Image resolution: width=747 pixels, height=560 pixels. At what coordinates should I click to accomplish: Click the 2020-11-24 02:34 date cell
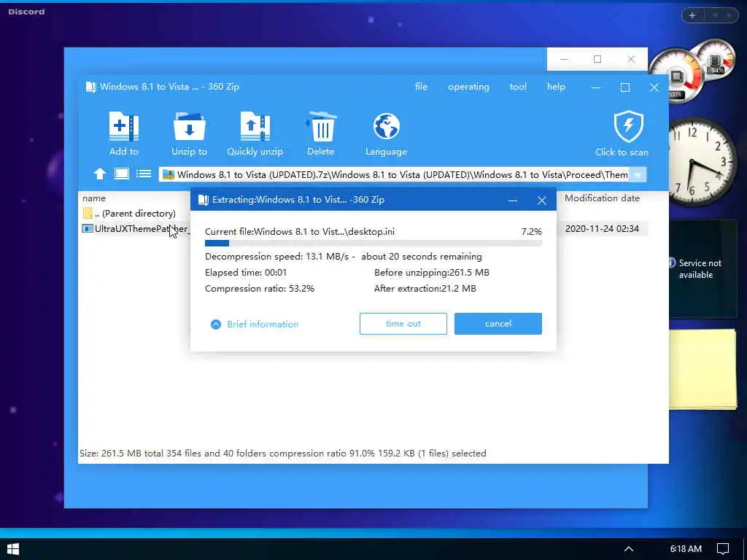[x=602, y=228]
